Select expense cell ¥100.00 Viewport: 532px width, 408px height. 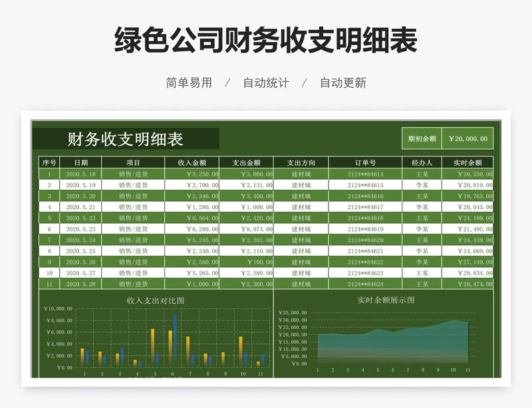point(246,262)
